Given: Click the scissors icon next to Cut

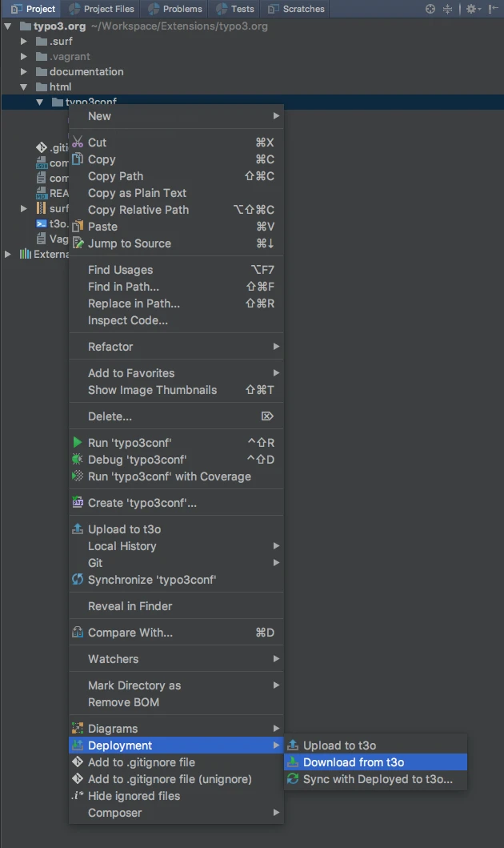Looking at the screenshot, I should click(x=78, y=143).
